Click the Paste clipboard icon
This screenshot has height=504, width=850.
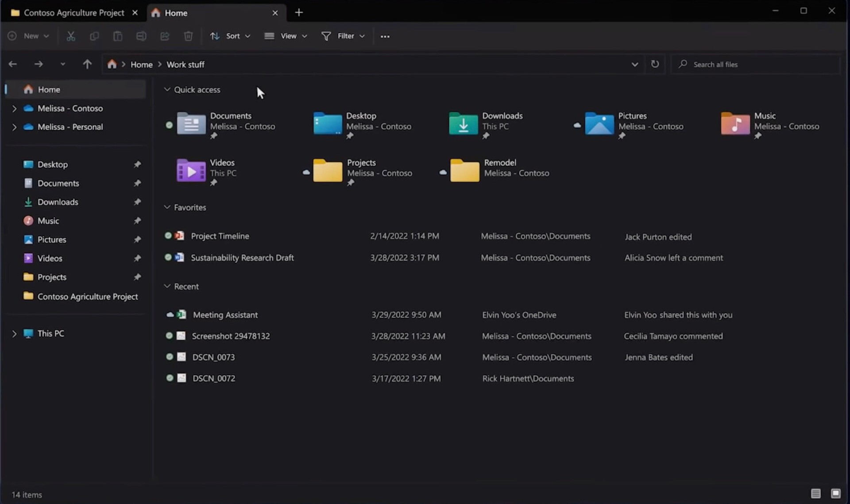pos(118,36)
